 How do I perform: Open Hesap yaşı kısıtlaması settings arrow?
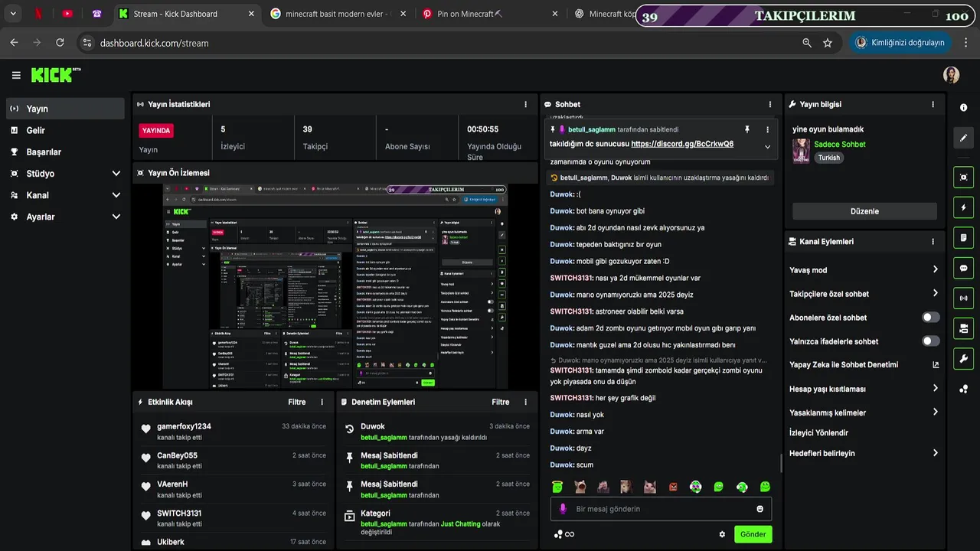click(x=935, y=389)
